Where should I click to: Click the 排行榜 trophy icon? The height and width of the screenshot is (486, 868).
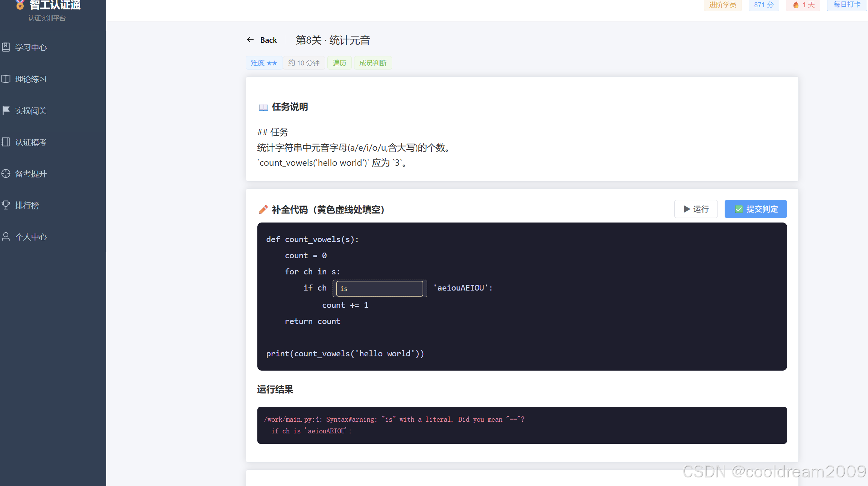tap(6, 205)
